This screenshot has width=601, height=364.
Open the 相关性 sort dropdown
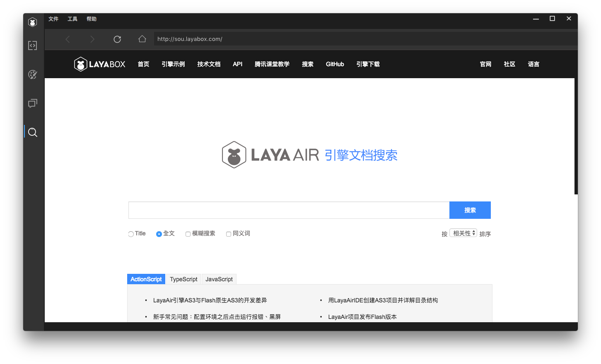pos(463,233)
